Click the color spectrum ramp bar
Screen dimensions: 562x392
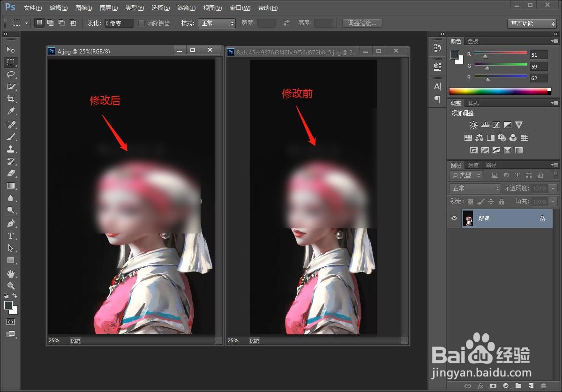tap(500, 91)
